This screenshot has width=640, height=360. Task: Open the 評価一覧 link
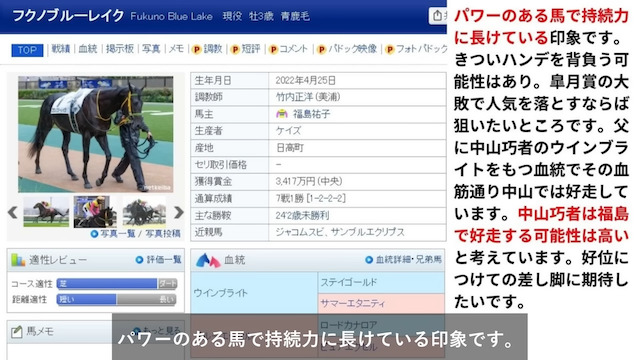click(x=159, y=260)
